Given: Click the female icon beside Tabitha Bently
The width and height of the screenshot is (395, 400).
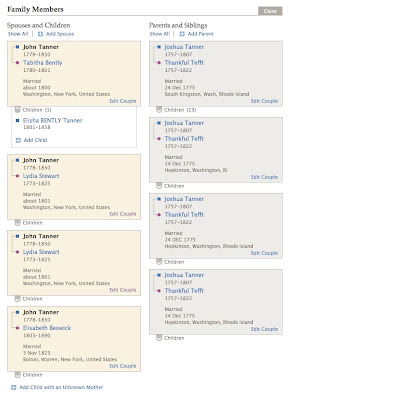Looking at the screenshot, I should 18,63.
